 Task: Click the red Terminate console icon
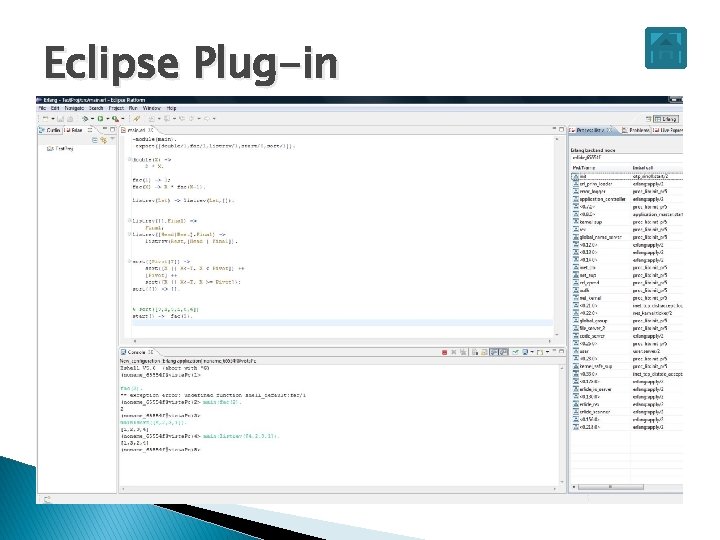point(444,352)
